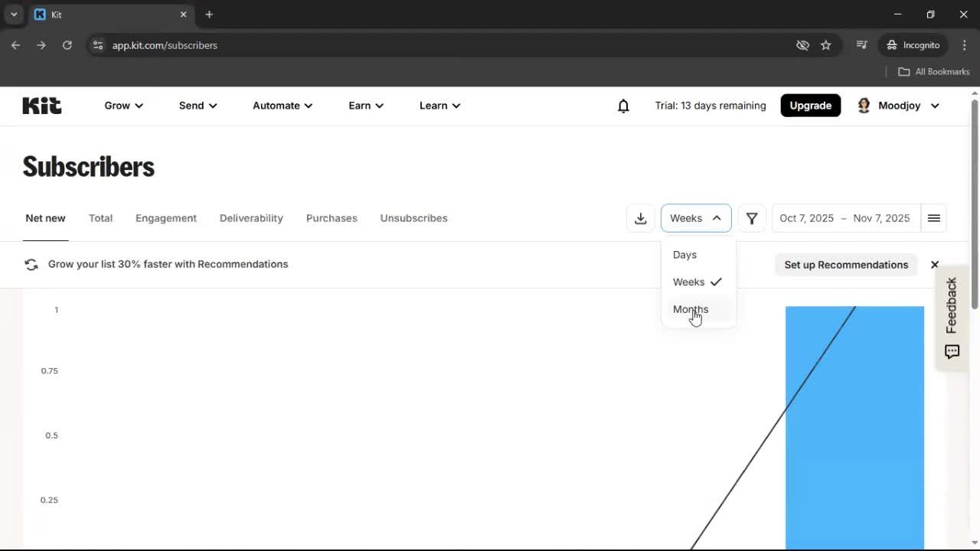The image size is (980, 551).
Task: Open the Moodjoy account dropdown
Action: click(x=899, y=106)
